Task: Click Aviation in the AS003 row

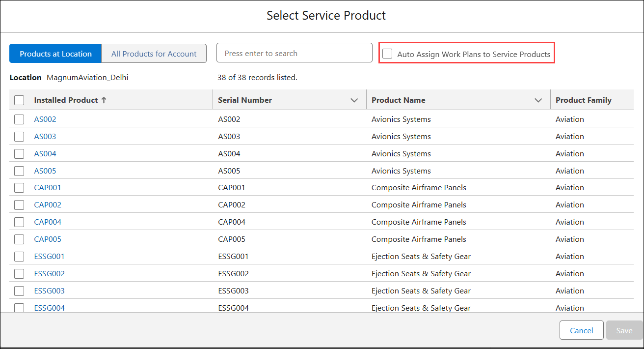Action: [570, 136]
